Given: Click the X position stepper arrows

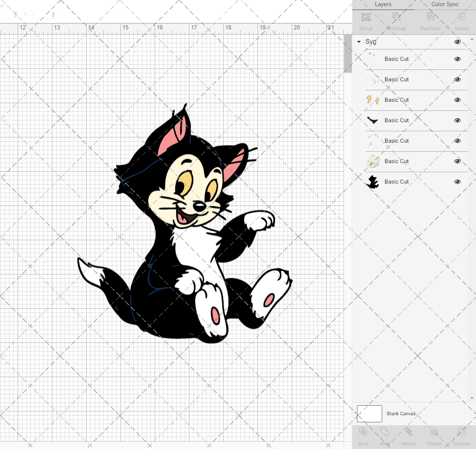Looking at the screenshot, I should pos(16,15).
